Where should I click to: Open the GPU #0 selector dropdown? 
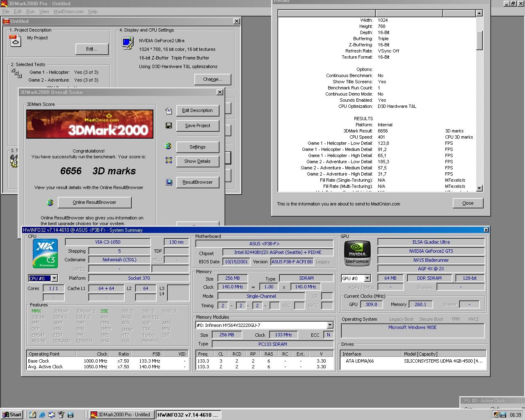coord(367,278)
